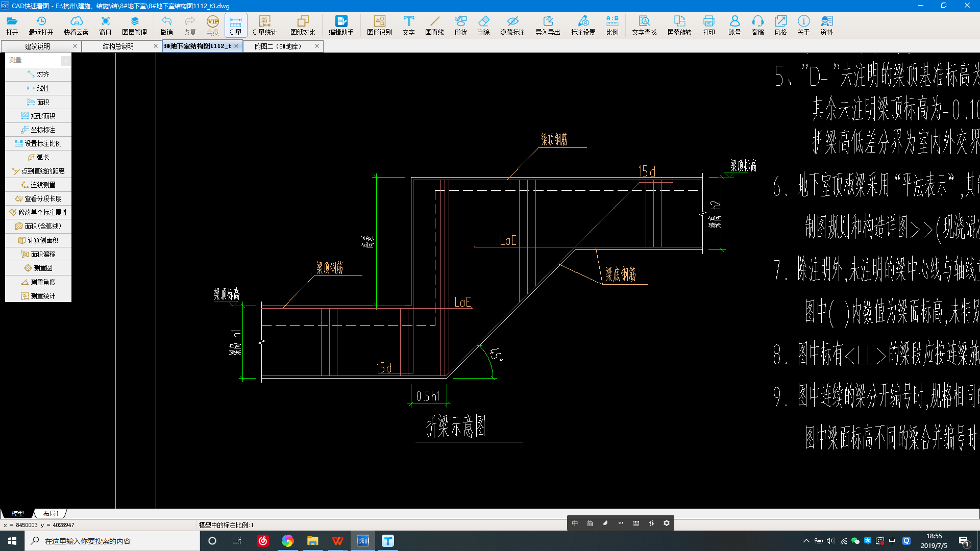This screenshot has height=551, width=980.
Task: Toggle the 测量 measure tool in toolbar
Action: [235, 26]
